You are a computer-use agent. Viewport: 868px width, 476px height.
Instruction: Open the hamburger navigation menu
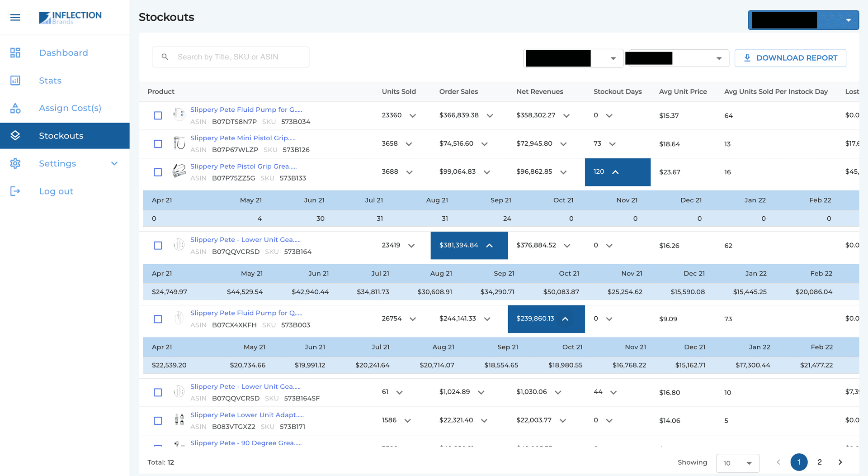[15, 17]
